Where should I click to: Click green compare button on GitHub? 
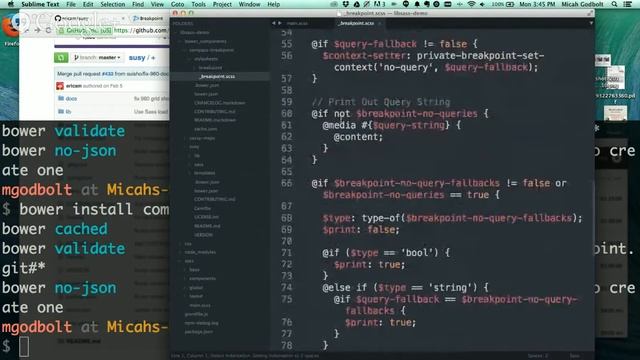pyautogui.click(x=61, y=58)
